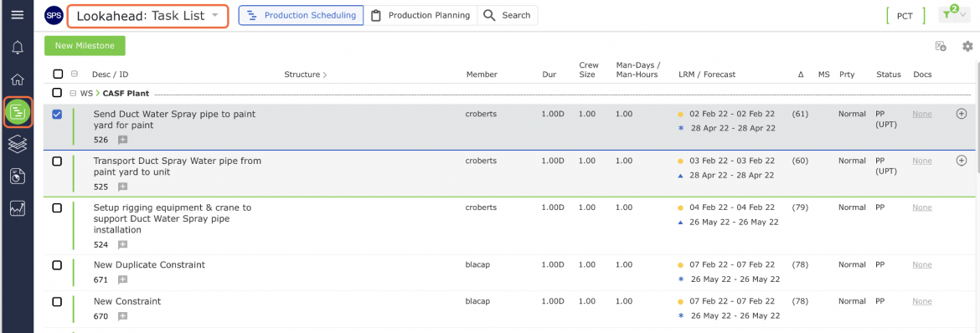Check the New Duplicate Constraint task
980x333 pixels.
click(57, 265)
